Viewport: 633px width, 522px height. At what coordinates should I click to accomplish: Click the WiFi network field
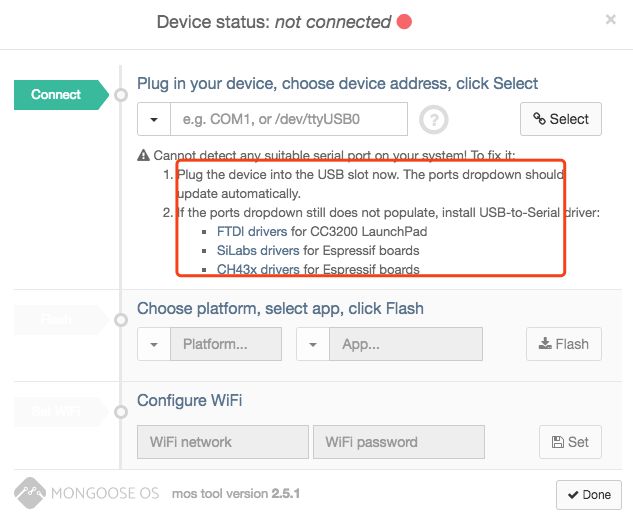(223, 442)
